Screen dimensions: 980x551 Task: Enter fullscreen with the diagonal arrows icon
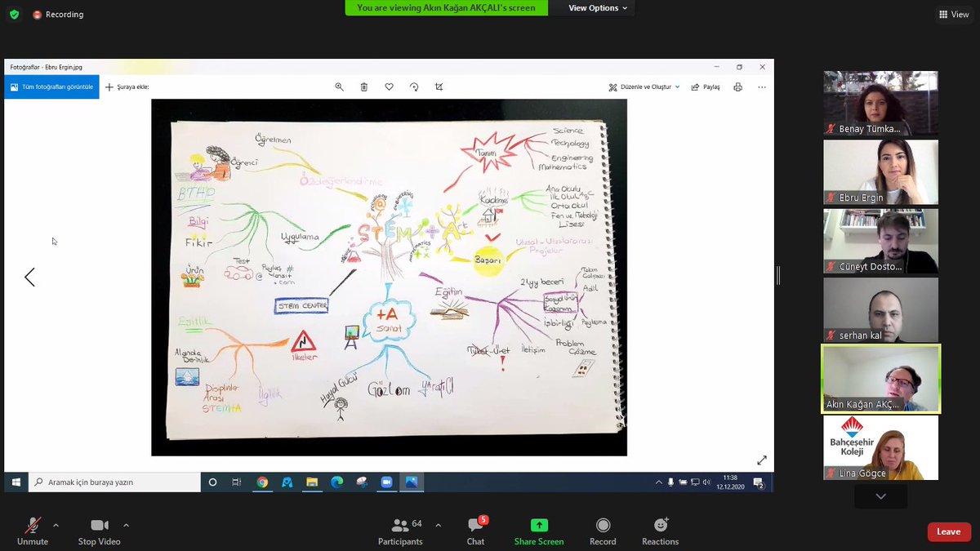tap(762, 460)
